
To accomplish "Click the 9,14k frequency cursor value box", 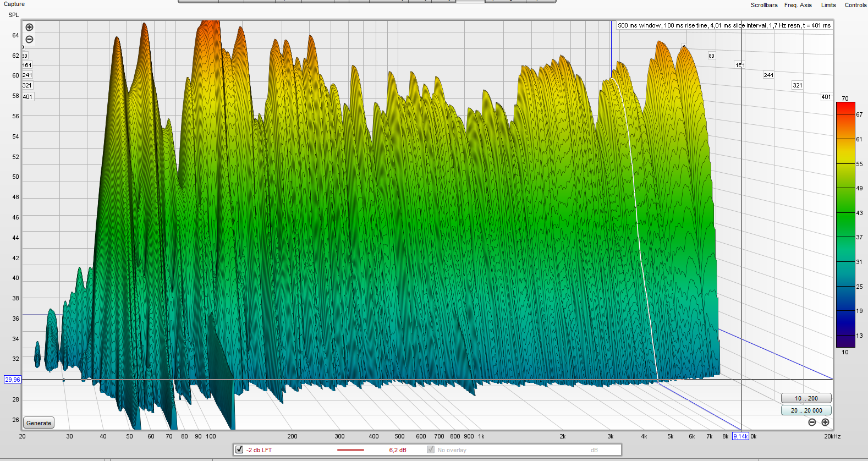I will (740, 436).
